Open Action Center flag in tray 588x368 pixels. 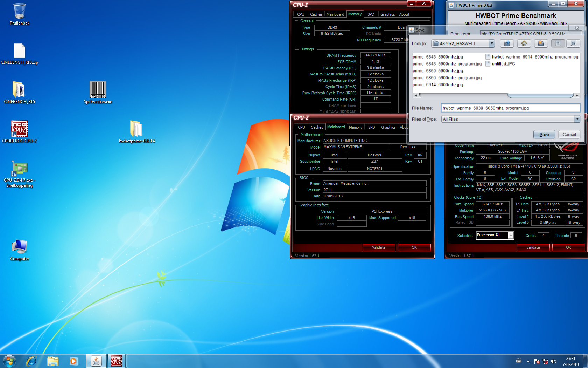[537, 361]
